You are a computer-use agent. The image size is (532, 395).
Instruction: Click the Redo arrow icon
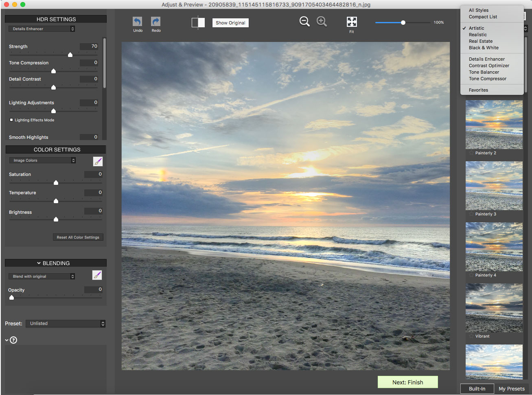coord(156,22)
